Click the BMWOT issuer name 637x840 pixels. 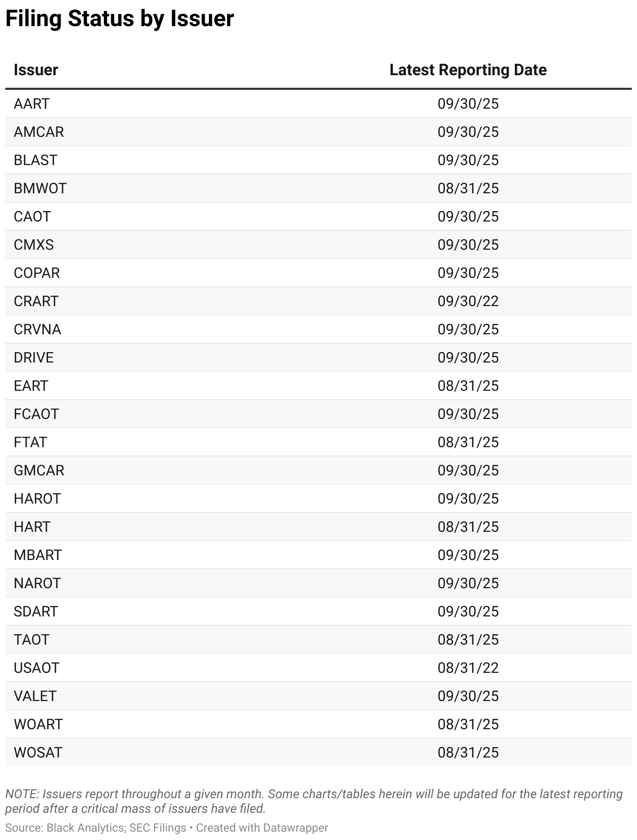click(x=40, y=188)
